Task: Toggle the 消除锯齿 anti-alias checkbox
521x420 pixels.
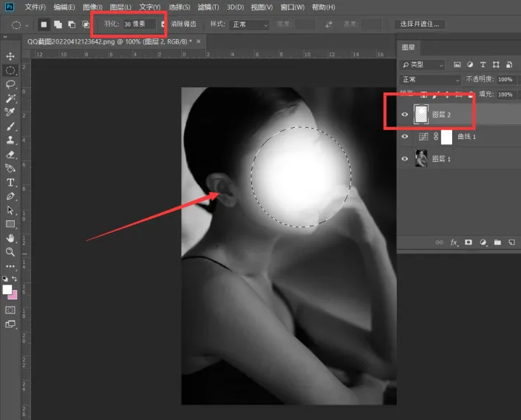Action: 163,24
